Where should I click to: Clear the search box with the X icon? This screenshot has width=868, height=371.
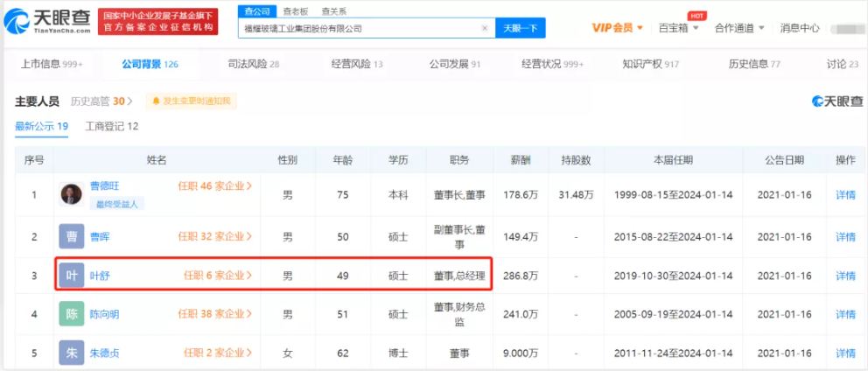pyautogui.click(x=485, y=28)
